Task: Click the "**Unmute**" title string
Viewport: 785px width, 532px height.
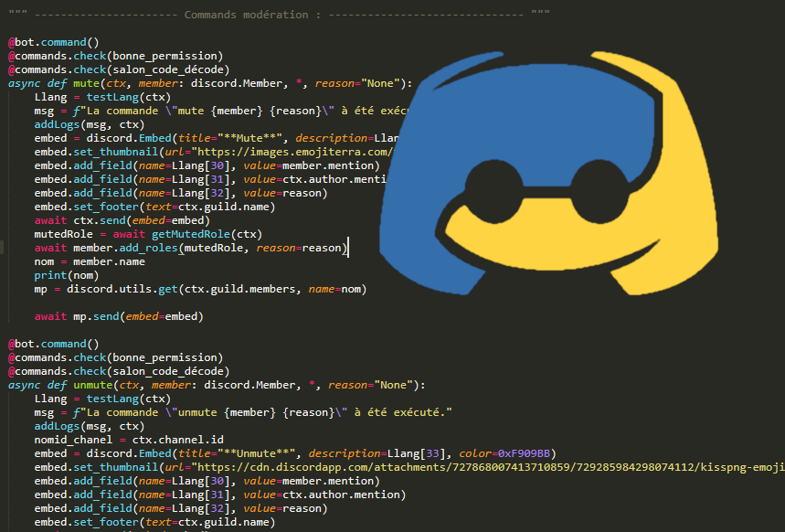Action: point(256,453)
